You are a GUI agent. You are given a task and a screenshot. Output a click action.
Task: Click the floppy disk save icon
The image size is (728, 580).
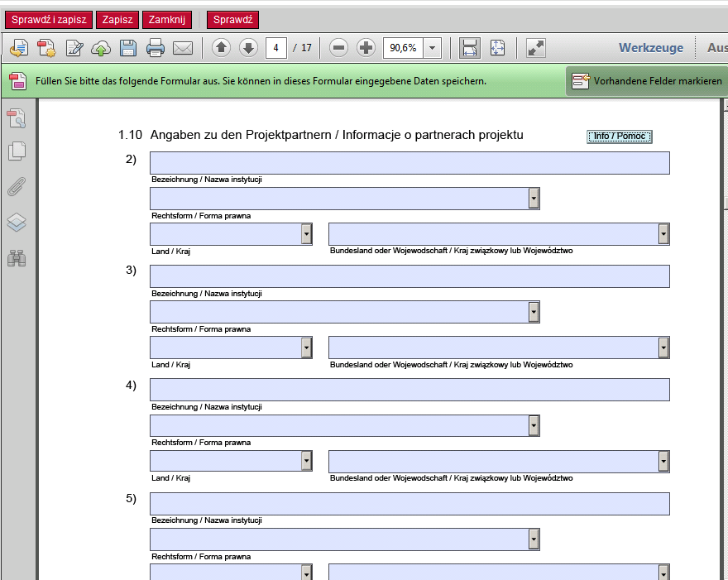[128, 48]
